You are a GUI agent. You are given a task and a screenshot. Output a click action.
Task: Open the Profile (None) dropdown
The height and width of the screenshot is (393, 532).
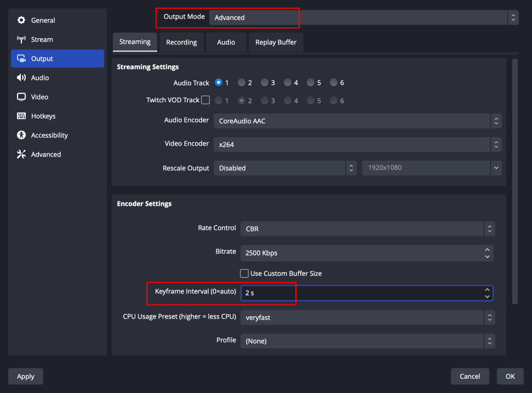point(368,341)
